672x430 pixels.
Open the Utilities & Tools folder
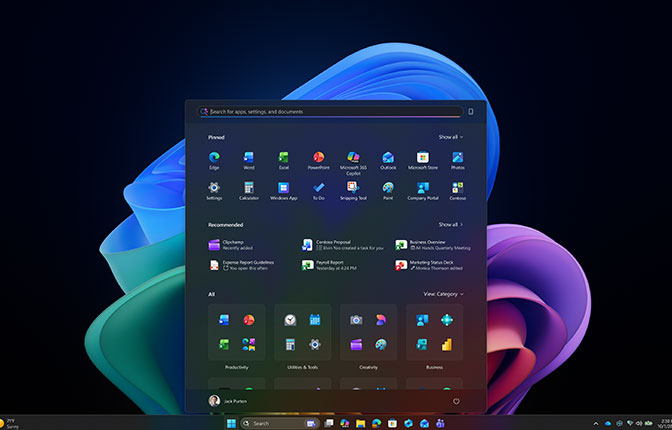(x=302, y=333)
